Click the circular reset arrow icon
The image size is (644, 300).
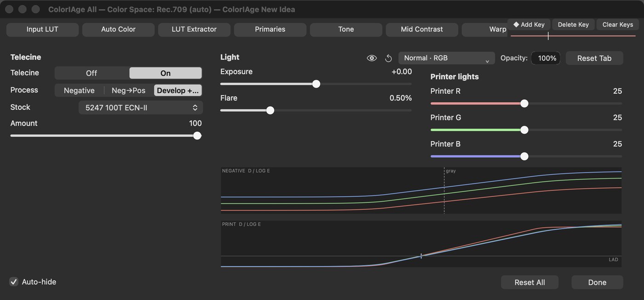pyautogui.click(x=388, y=58)
